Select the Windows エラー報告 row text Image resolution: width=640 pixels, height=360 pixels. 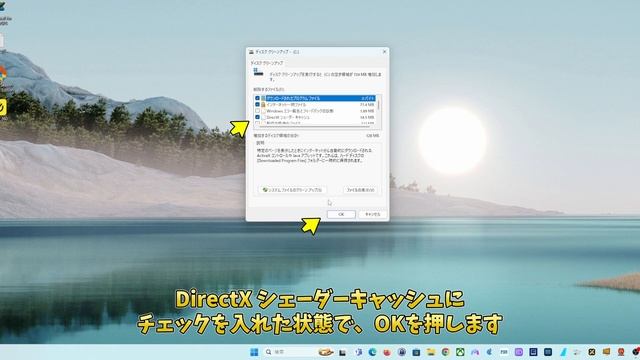tap(300, 111)
